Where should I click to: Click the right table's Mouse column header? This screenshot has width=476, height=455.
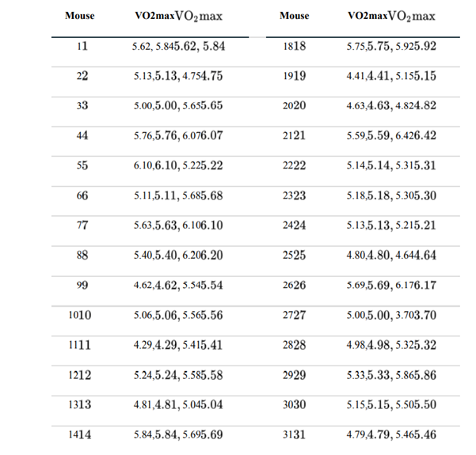pyautogui.click(x=295, y=16)
